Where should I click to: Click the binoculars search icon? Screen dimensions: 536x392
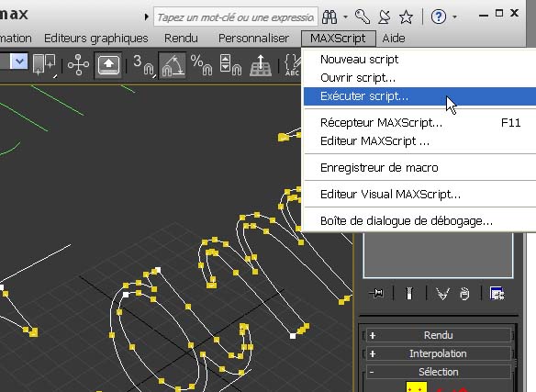click(x=329, y=17)
